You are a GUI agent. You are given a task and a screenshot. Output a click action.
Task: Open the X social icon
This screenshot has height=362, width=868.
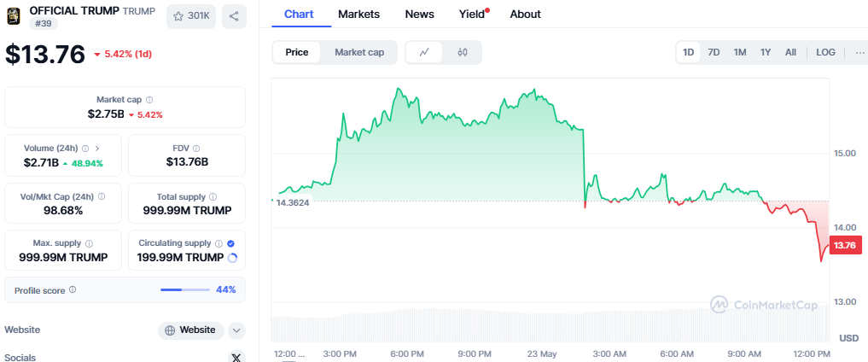[236, 357]
